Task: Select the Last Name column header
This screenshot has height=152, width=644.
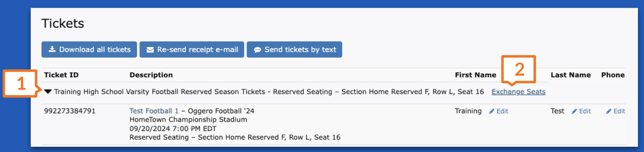Action: point(571,75)
